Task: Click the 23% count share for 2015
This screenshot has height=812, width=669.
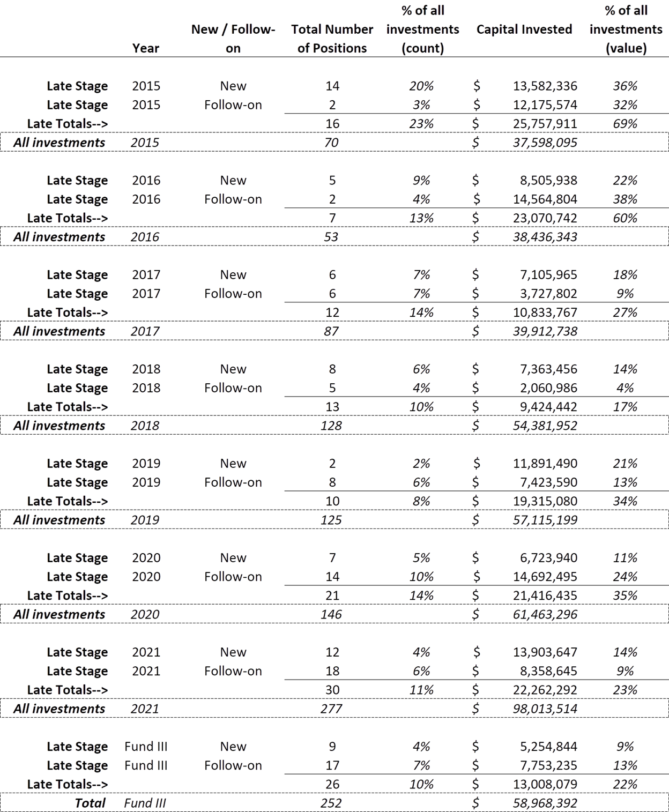Action: 422,124
